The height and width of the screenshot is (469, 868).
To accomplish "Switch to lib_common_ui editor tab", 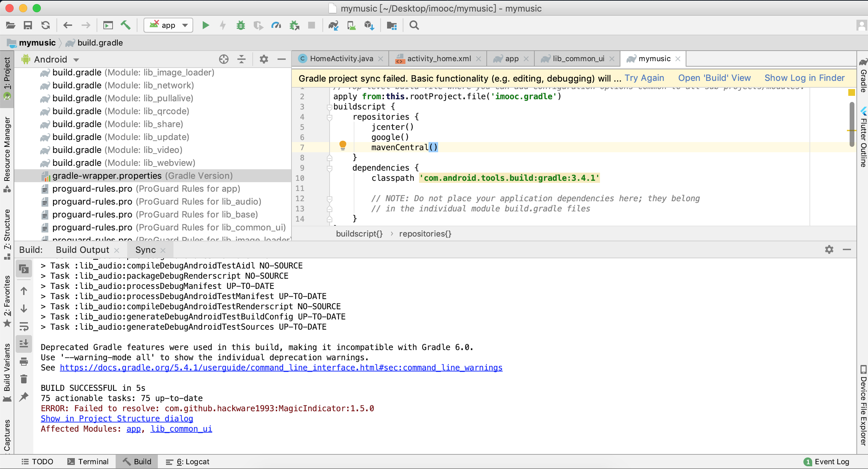I will pos(578,59).
